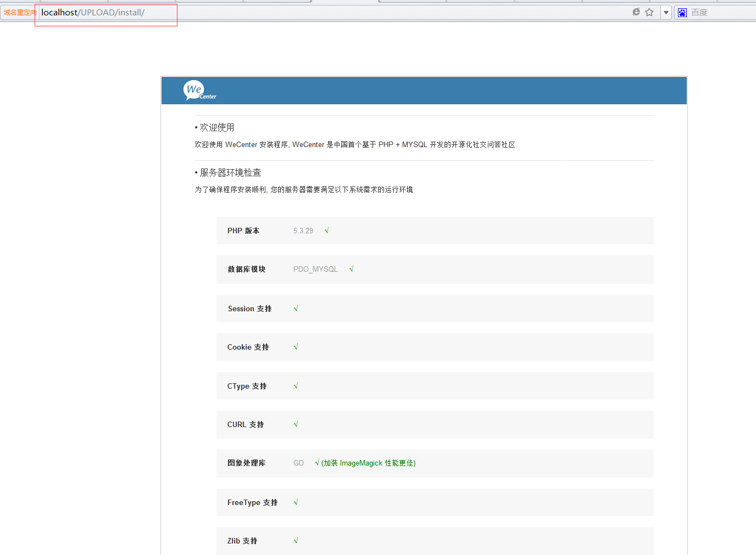
Task: Click the WeCenter logo in header
Action: tap(200, 91)
